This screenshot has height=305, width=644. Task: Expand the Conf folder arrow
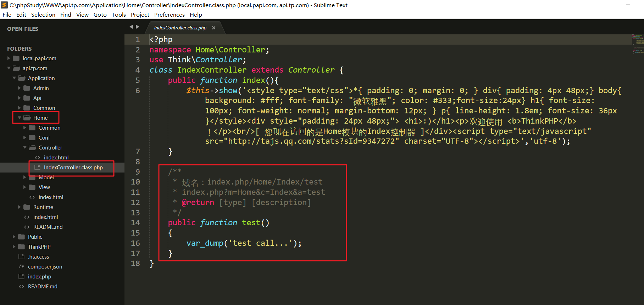tap(25, 138)
